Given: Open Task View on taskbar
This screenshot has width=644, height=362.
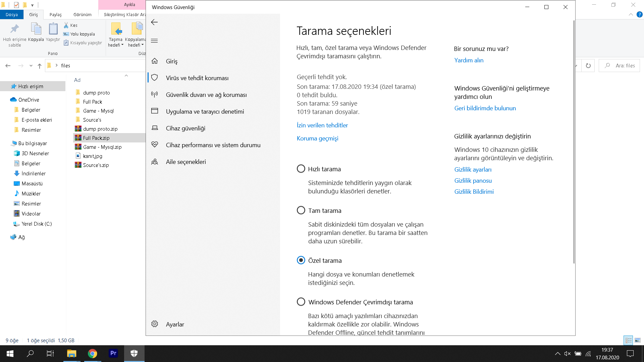Looking at the screenshot, I should point(50,354).
